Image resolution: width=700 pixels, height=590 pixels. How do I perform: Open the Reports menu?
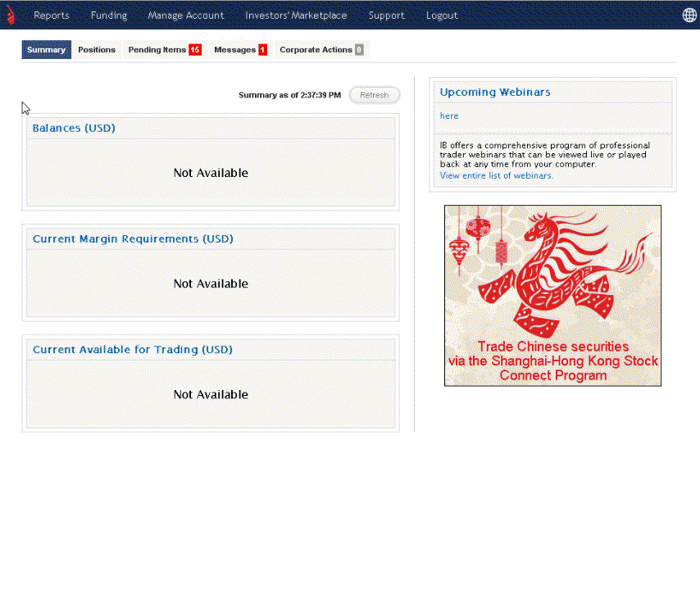coord(52,16)
